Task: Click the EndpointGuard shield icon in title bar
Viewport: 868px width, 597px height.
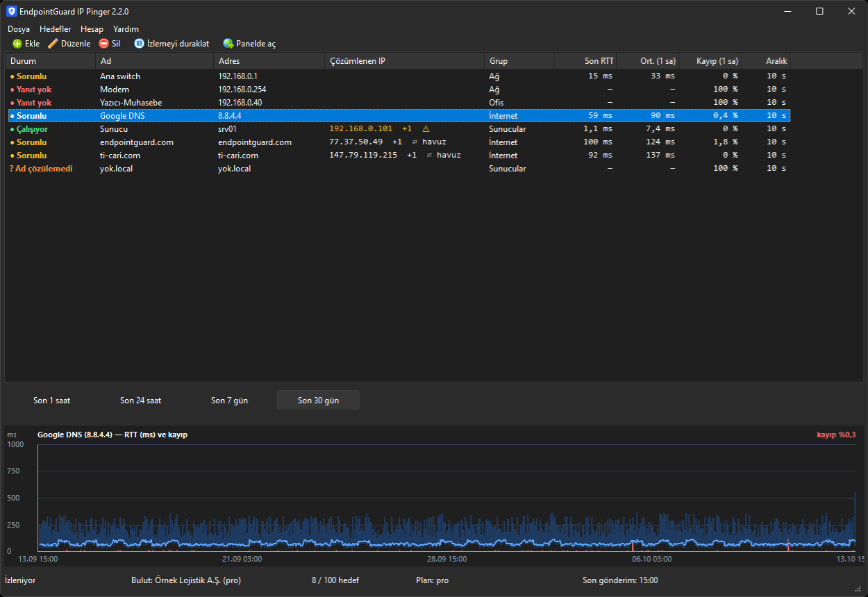Action: [x=11, y=11]
